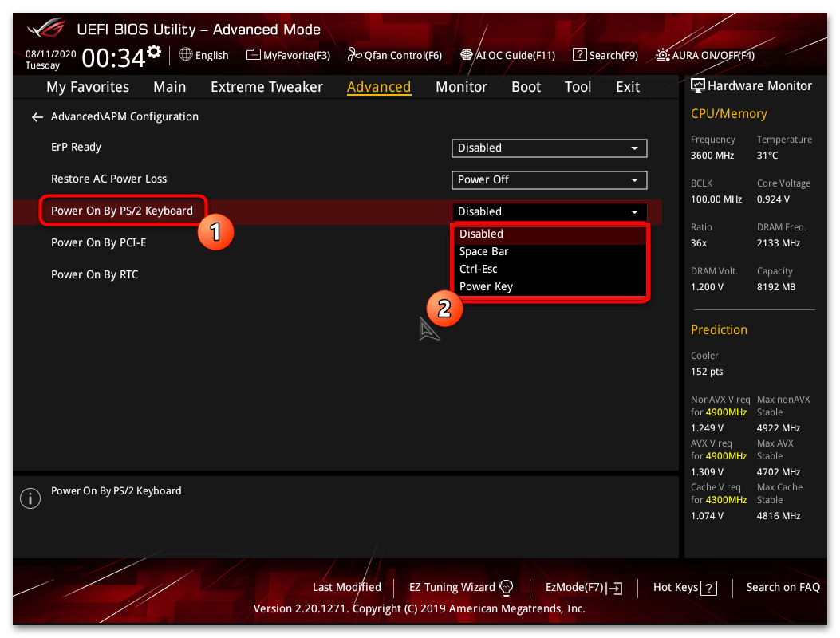The height and width of the screenshot is (638, 840).
Task: Follow the Search on FAQ link
Action: point(783,588)
